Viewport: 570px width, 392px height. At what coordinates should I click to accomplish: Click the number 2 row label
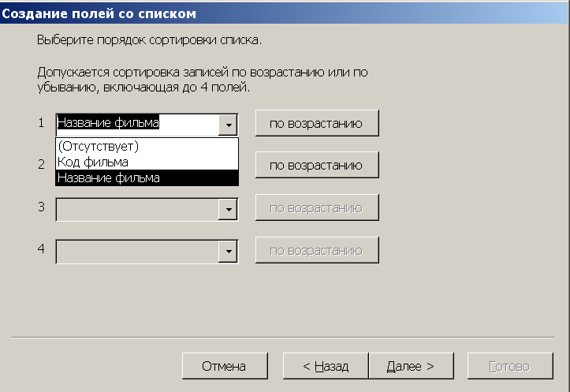pyautogui.click(x=41, y=164)
